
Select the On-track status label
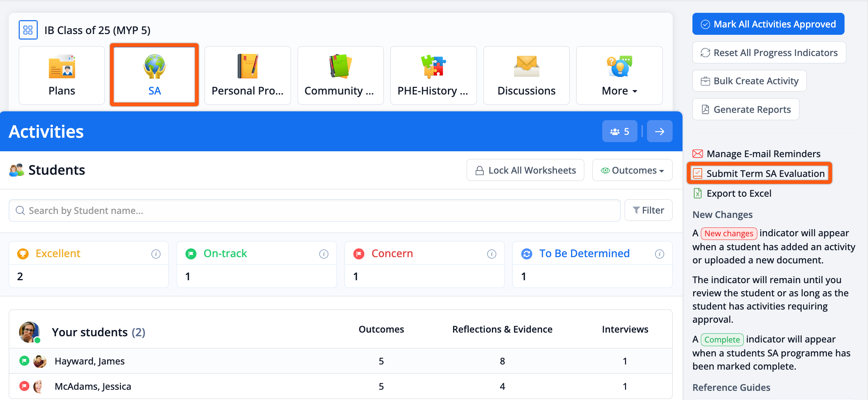(225, 253)
